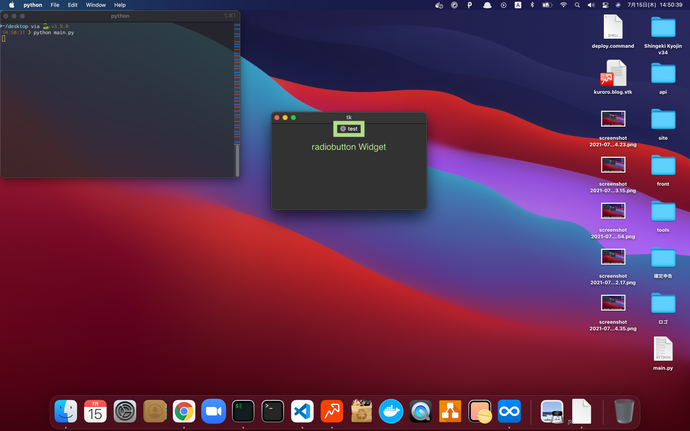690x431 pixels.
Task: Select screenshot ending 3.15.png thumbnail
Action: tap(613, 165)
